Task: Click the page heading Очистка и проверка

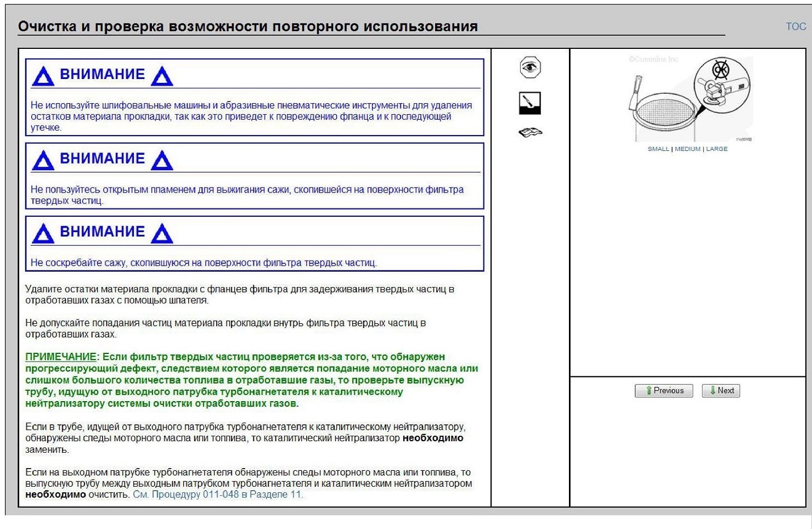Action: pos(247,26)
